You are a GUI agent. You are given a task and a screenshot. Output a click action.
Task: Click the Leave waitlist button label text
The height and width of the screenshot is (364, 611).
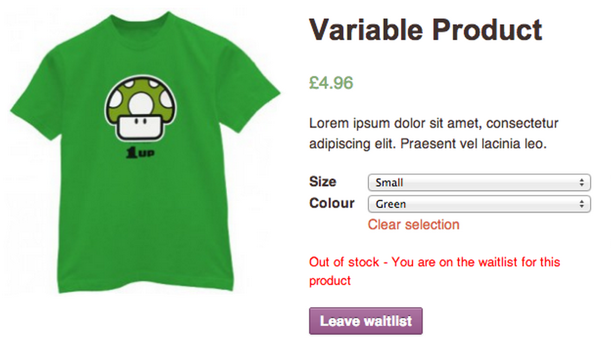tap(366, 321)
